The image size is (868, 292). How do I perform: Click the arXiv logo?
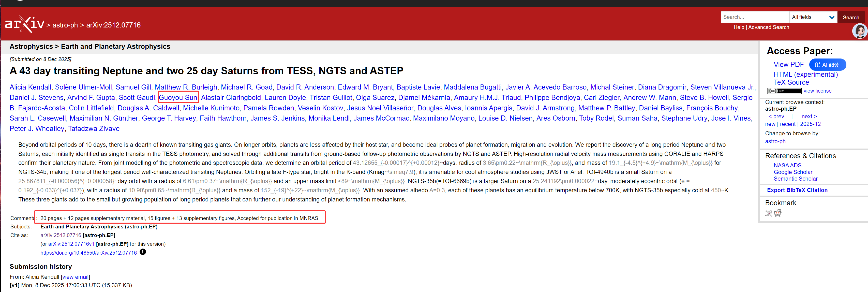tap(25, 24)
